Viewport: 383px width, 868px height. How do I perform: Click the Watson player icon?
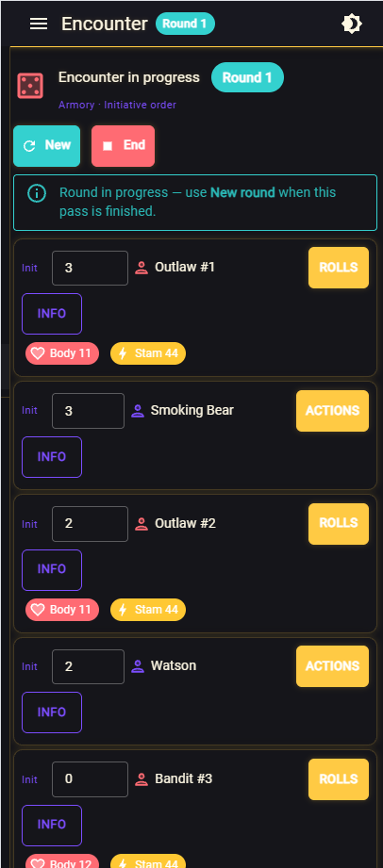click(138, 666)
